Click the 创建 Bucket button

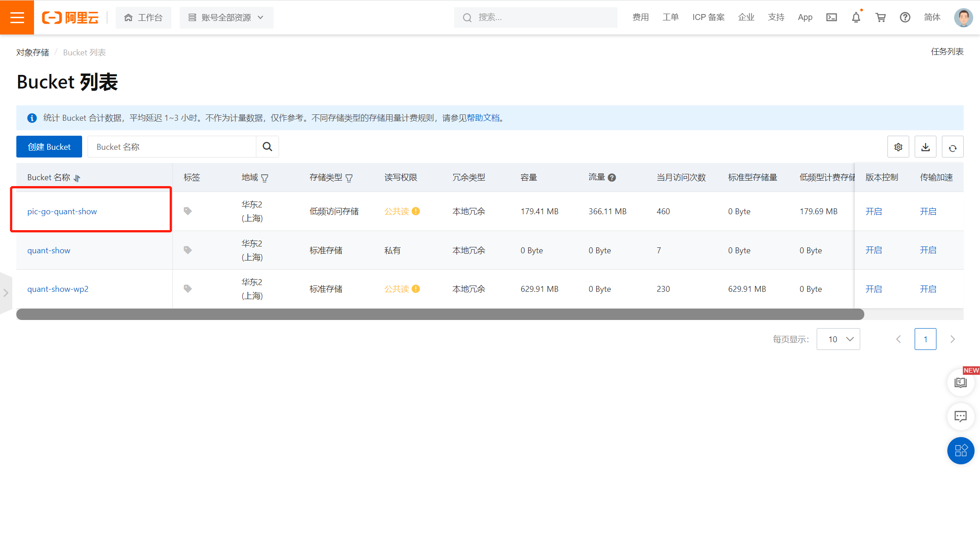click(49, 147)
